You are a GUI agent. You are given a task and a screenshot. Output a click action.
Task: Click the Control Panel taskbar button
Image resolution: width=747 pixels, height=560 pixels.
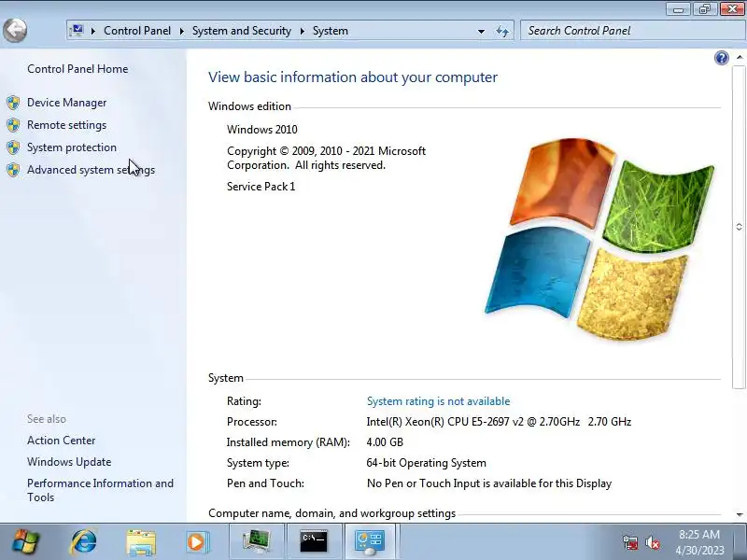(371, 541)
